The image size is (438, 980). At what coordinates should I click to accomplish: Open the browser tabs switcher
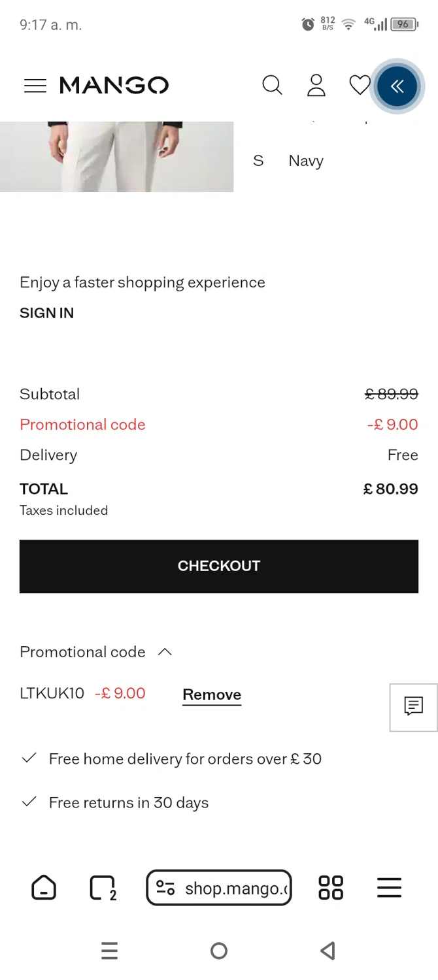[x=103, y=889]
